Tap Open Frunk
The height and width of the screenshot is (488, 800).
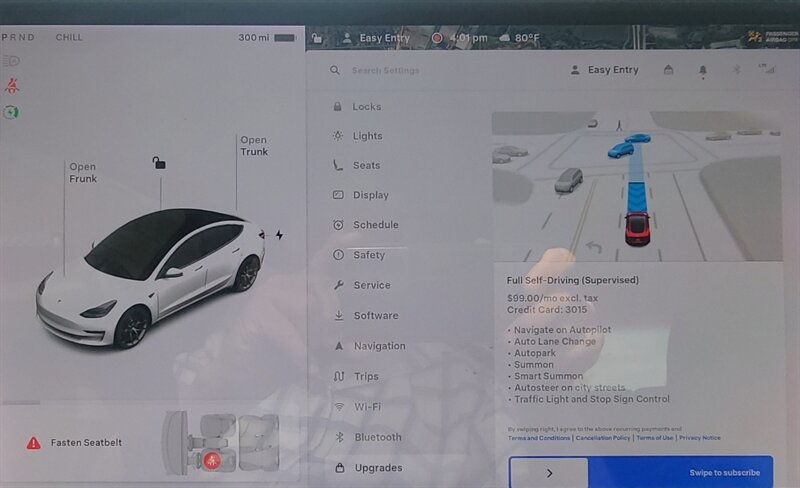tap(83, 173)
